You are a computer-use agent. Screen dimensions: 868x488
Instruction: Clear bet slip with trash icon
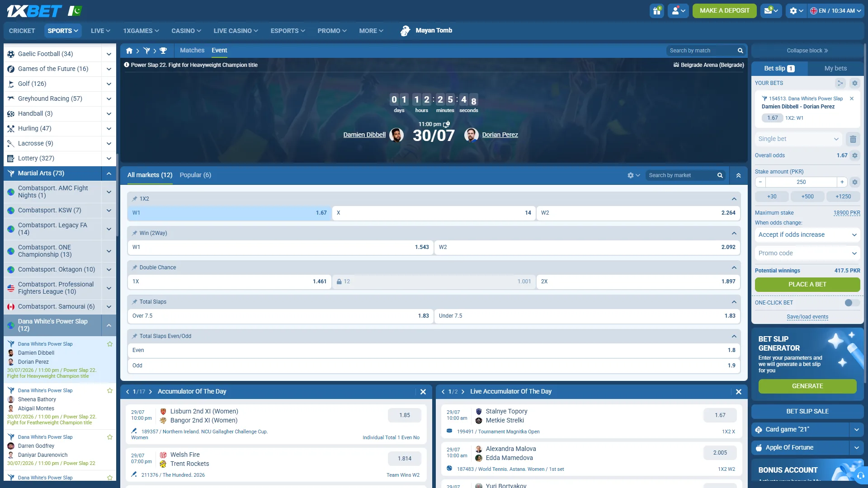tap(853, 139)
